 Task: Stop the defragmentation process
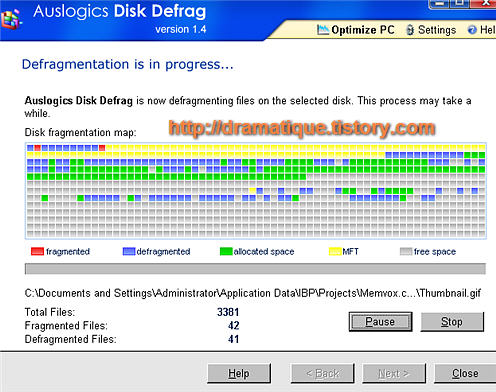452,322
